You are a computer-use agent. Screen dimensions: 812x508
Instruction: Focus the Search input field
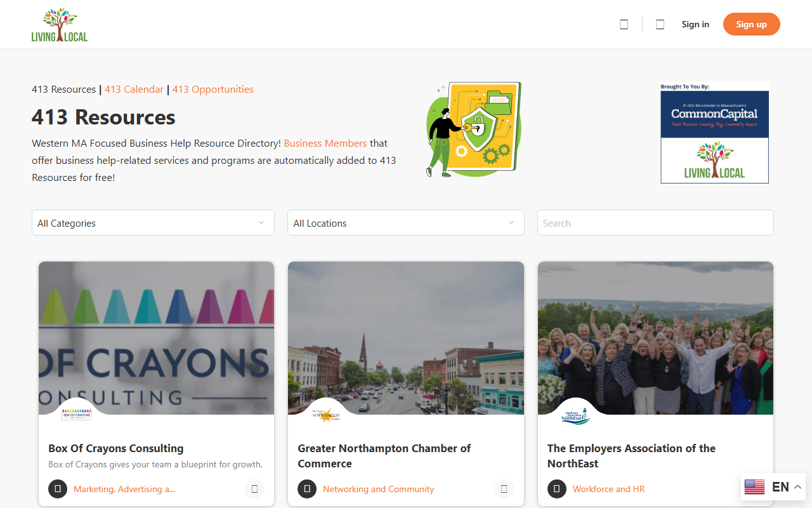[x=655, y=223]
